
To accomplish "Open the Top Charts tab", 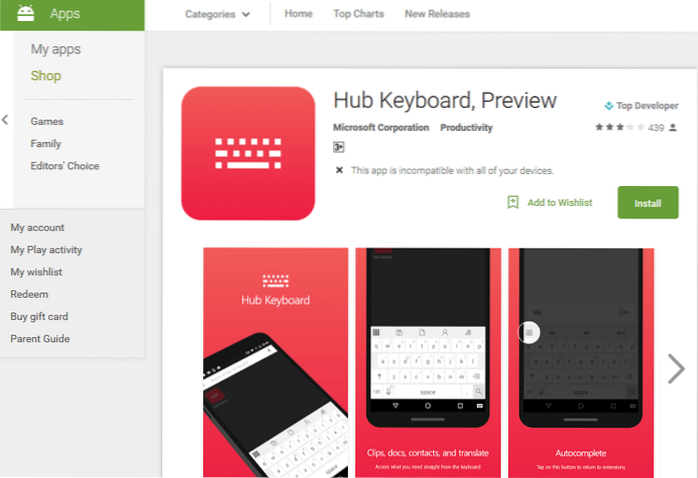I will (x=358, y=14).
